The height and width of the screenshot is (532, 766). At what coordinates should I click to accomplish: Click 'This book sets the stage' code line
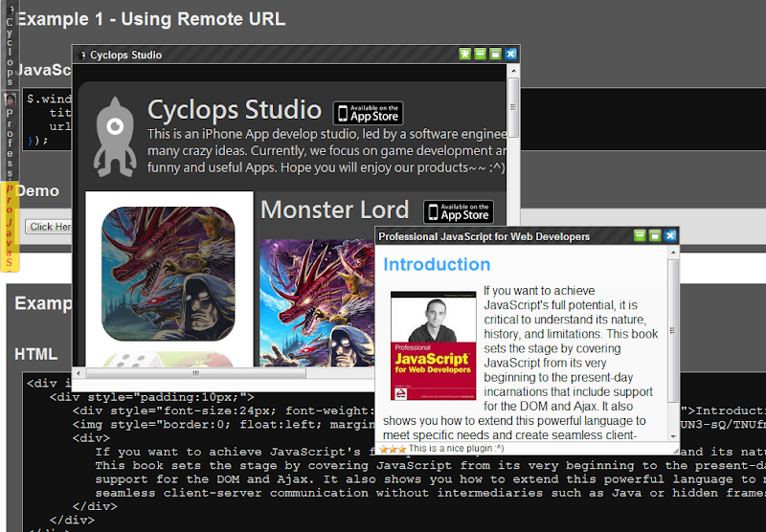coord(430,466)
